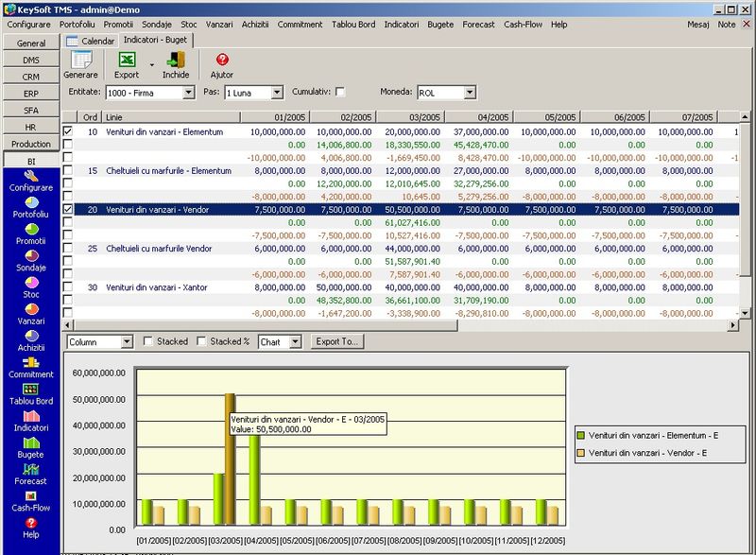This screenshot has height=555, width=756.
Task: Check Cheltuieli cu marfurile Vendor row checkbox
Action: point(68,248)
